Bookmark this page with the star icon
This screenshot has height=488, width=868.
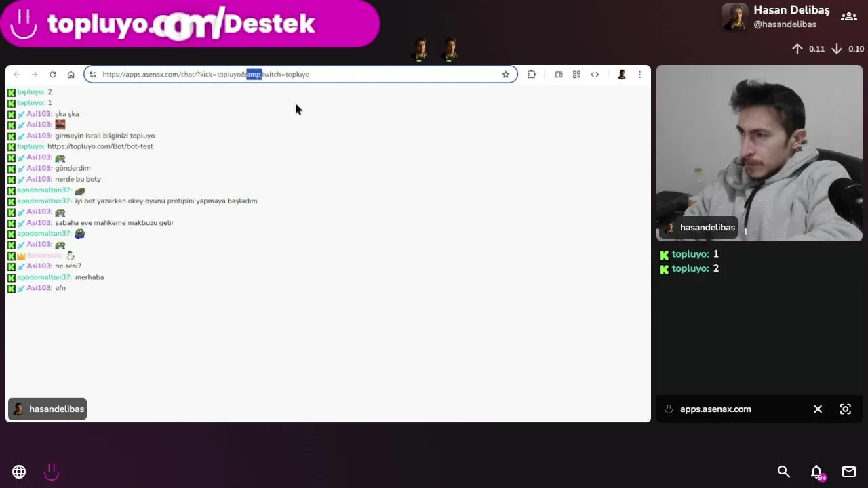505,75
